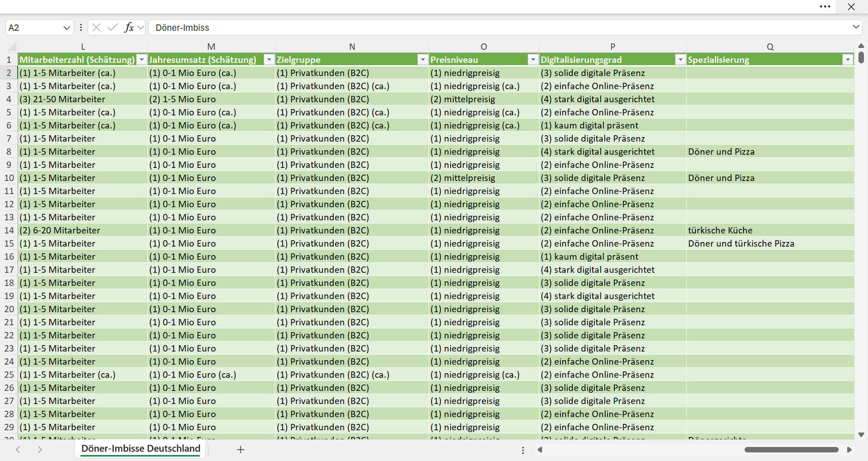The height and width of the screenshot is (461, 868).
Task: Select cell '(2) 6-20 Mitarbeiter'
Action: click(x=83, y=230)
